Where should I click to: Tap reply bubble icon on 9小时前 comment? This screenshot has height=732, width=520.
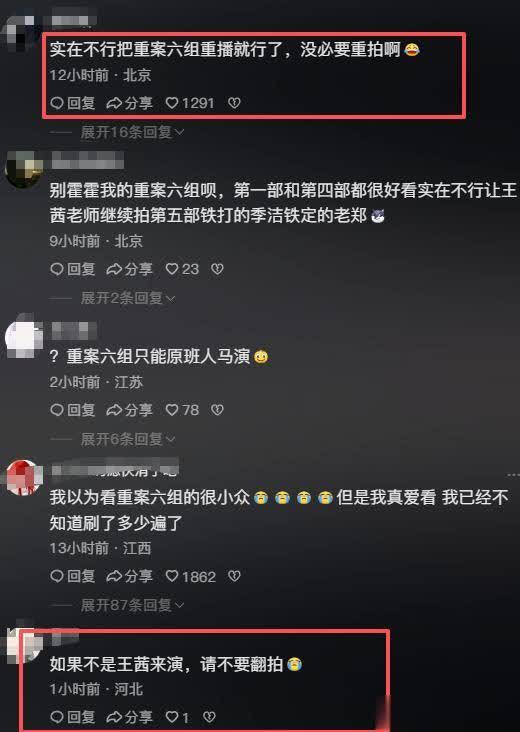56,269
